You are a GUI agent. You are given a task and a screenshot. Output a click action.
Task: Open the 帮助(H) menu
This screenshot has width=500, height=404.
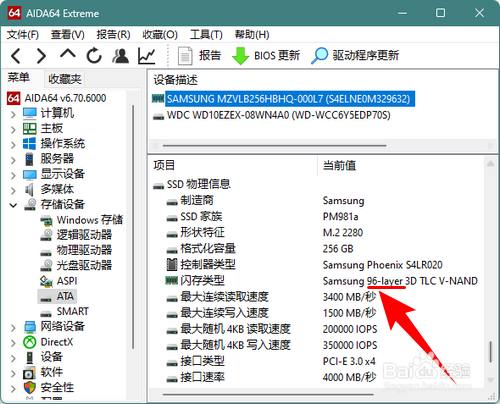[x=252, y=34]
